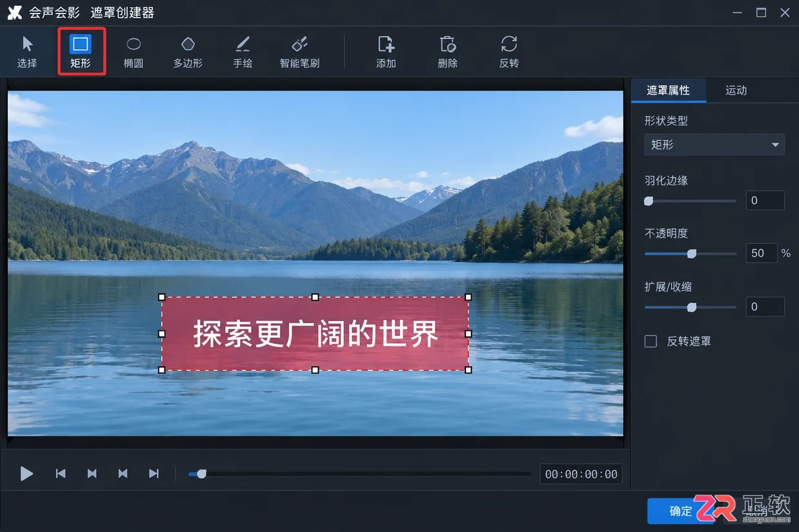Enable the 反转遮罩 checkbox

pos(651,341)
